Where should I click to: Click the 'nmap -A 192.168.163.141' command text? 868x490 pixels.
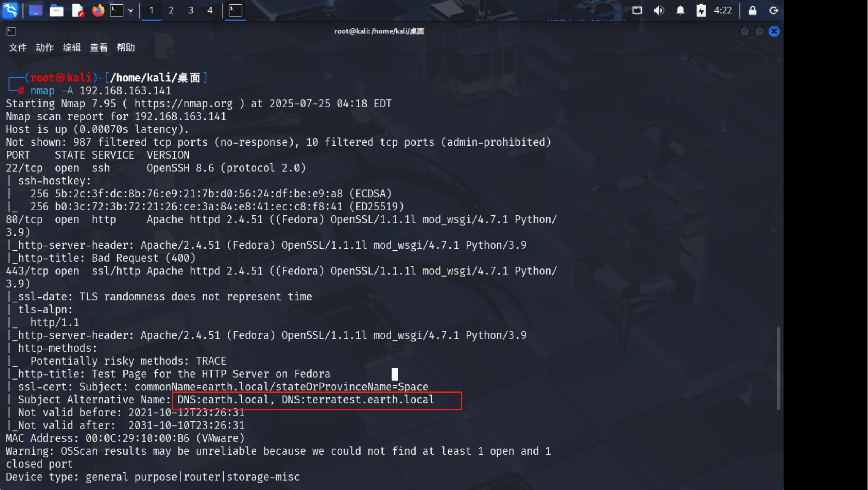pos(100,91)
